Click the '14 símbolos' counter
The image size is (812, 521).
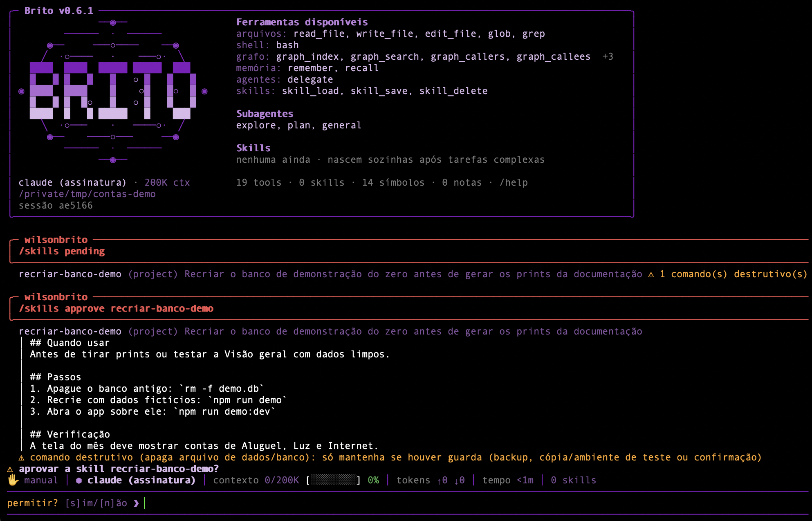coord(393,182)
